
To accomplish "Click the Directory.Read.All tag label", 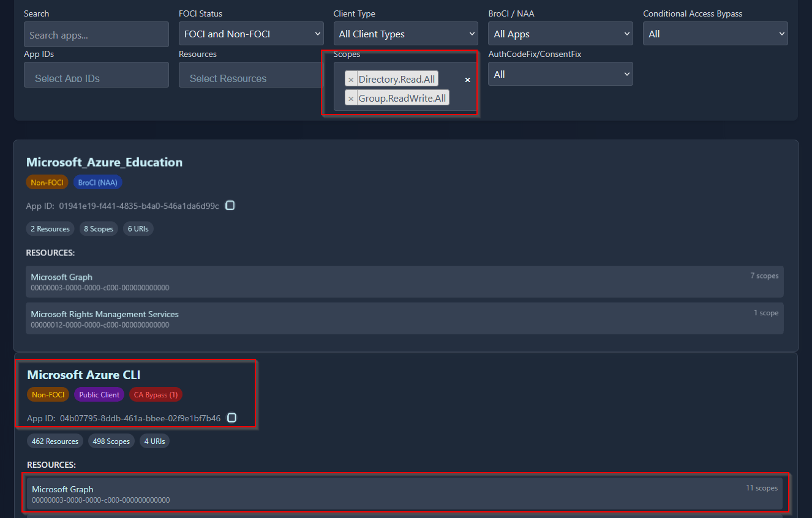I will click(397, 80).
